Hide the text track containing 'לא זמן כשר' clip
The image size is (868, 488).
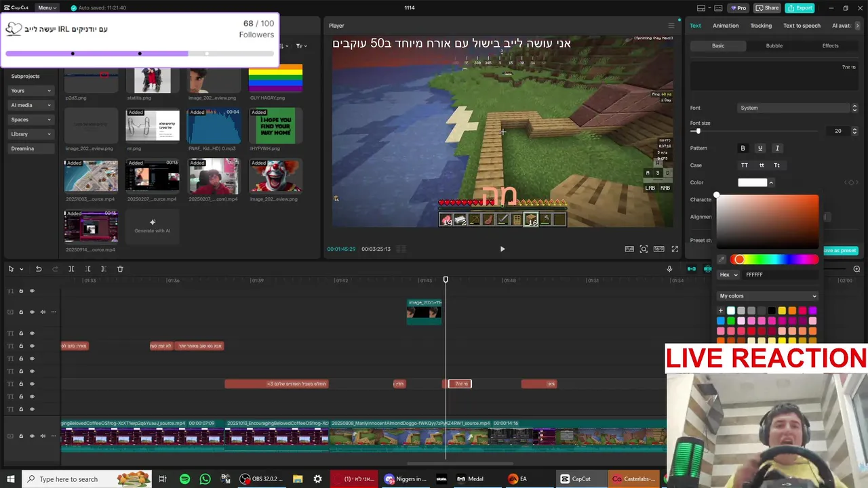32,346
